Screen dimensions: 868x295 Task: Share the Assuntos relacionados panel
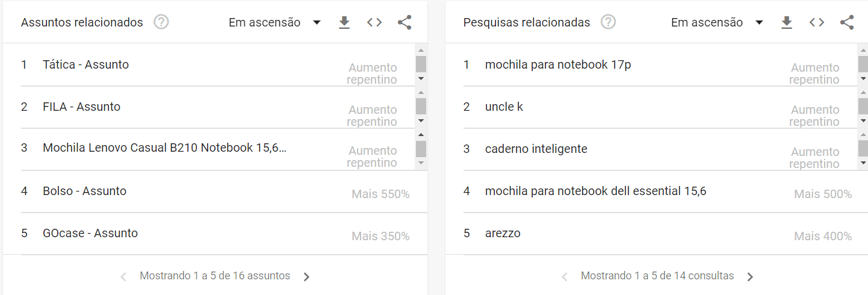[405, 23]
